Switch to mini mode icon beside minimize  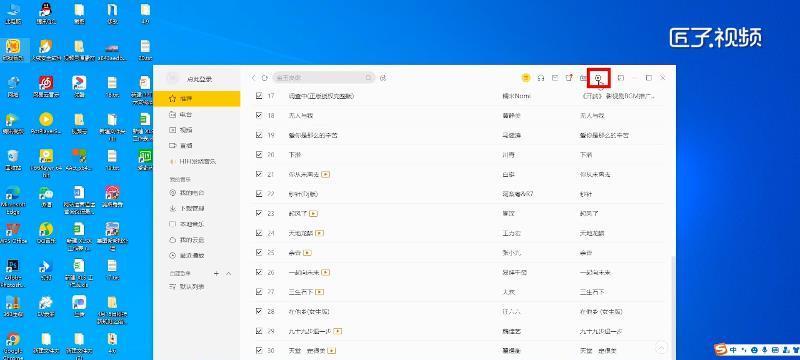621,78
